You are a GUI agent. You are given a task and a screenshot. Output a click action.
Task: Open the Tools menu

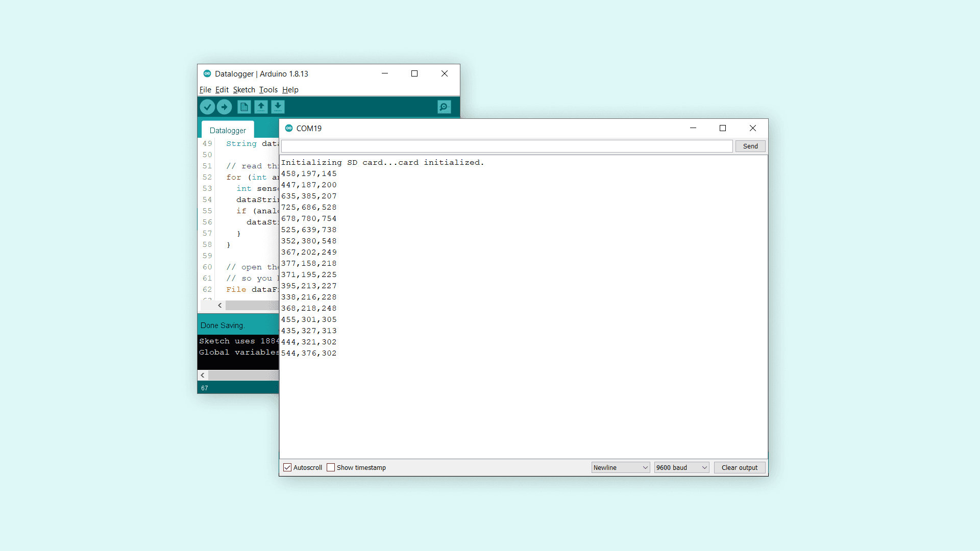coord(268,90)
